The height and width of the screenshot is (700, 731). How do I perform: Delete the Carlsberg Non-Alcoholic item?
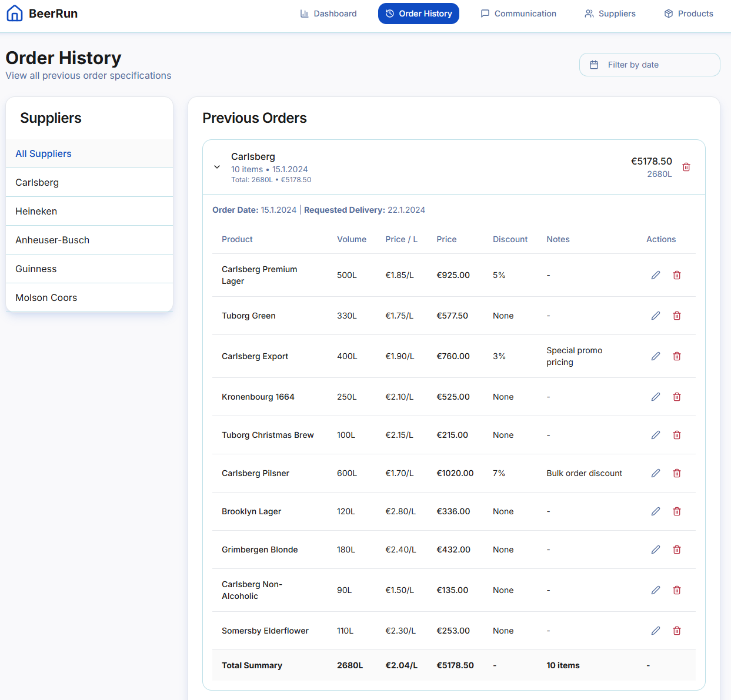pos(676,590)
